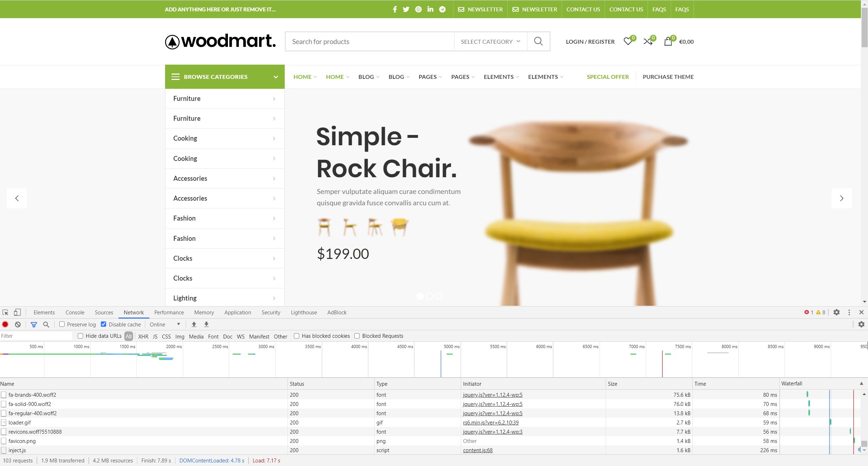Screen dimensions: 868x466
Task: Uncheck the Disable cache checkbox
Action: (x=104, y=324)
